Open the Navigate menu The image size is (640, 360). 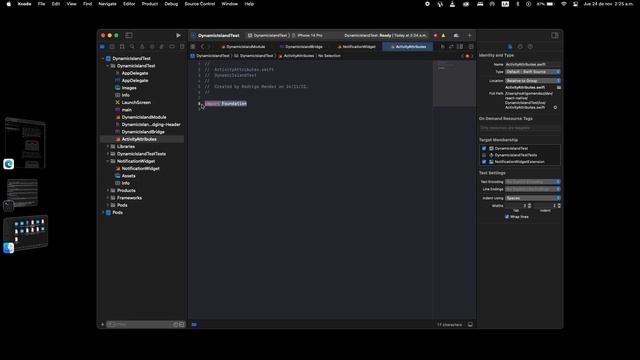click(107, 4)
